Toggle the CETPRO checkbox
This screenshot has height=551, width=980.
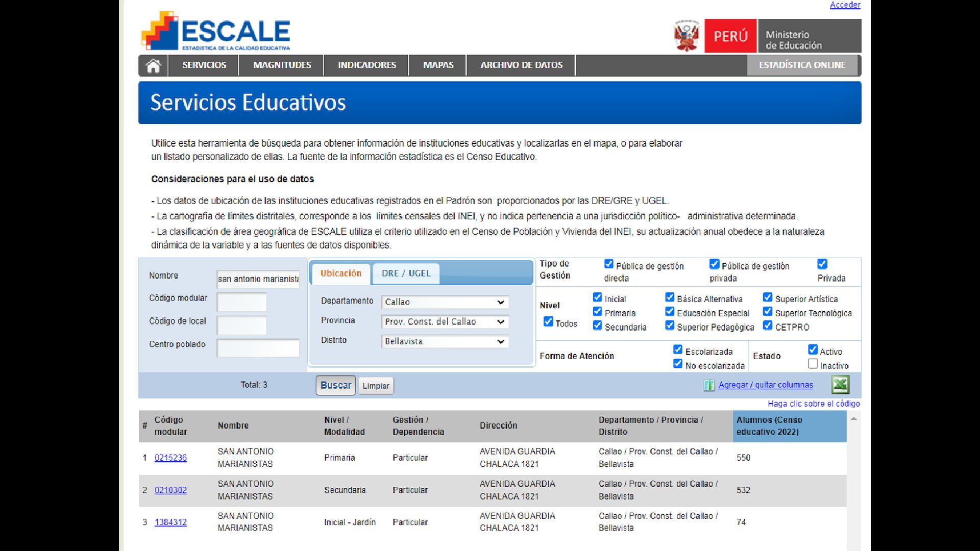(767, 325)
